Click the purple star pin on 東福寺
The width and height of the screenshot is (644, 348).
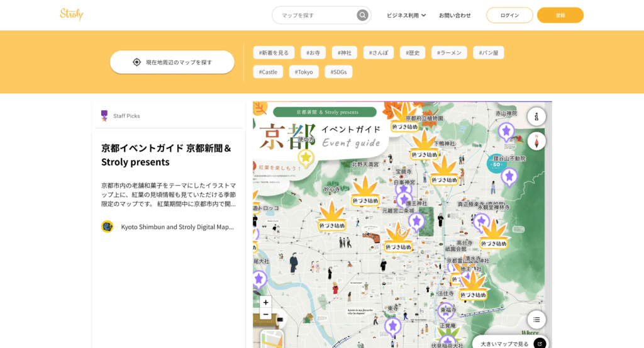pos(446,312)
